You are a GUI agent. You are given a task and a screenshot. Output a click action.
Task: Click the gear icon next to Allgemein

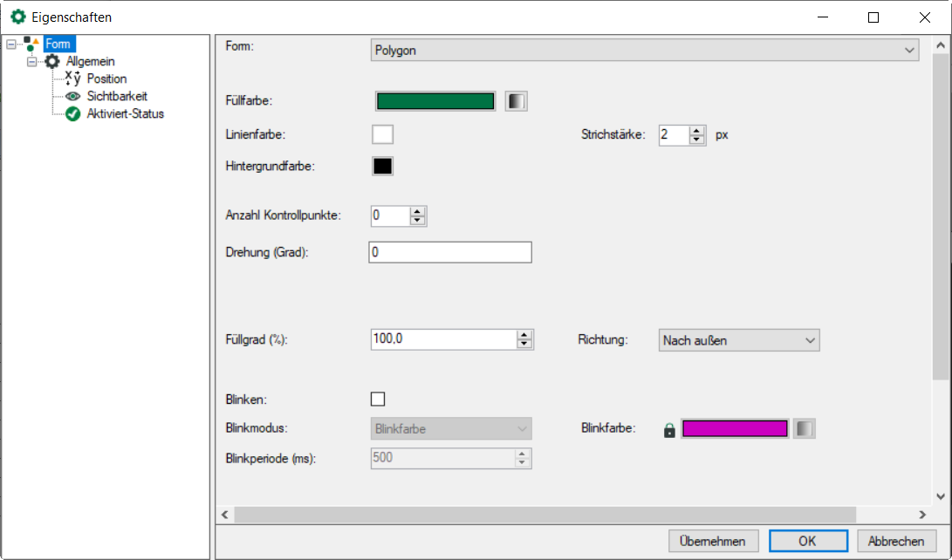click(x=52, y=61)
